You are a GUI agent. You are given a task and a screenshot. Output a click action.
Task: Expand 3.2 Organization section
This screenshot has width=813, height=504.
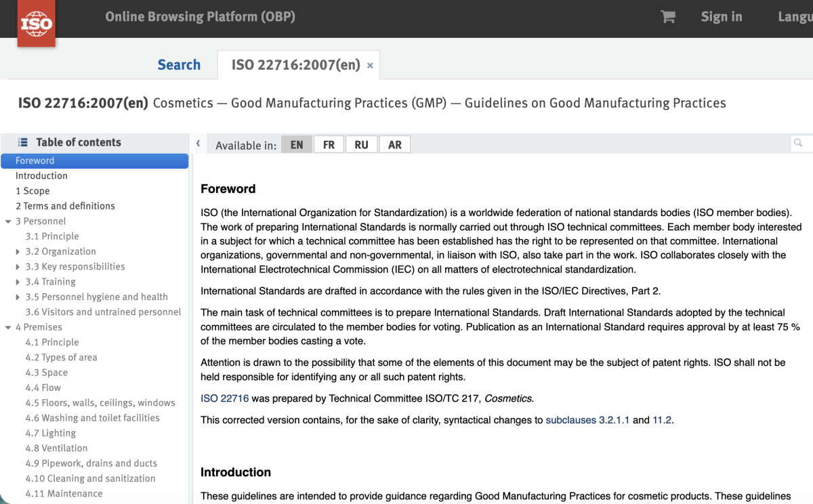tap(18, 252)
